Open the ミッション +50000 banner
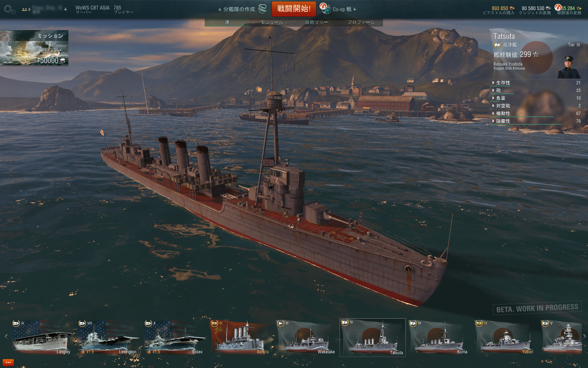This screenshot has width=588, height=368. [x=34, y=48]
